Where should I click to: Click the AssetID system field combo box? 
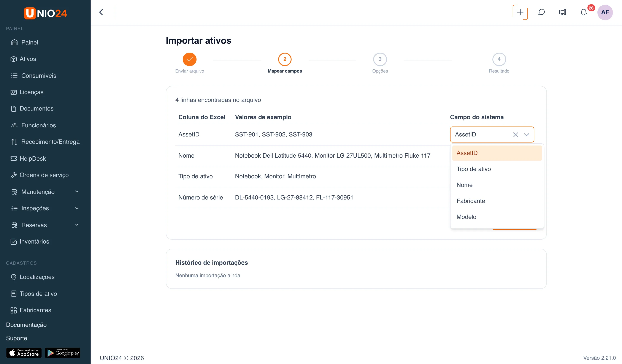pyautogui.click(x=492, y=135)
